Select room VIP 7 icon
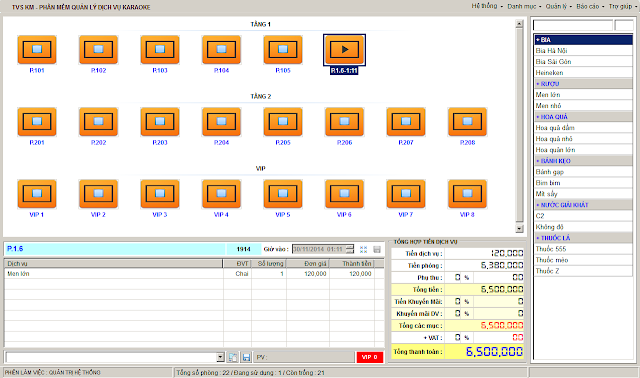 [x=406, y=193]
